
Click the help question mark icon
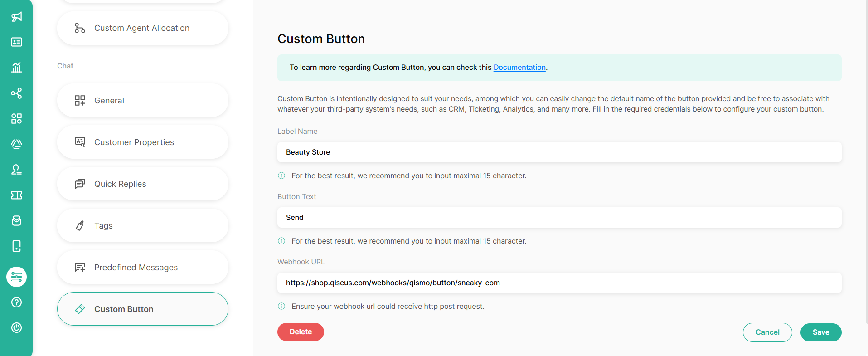[16, 302]
